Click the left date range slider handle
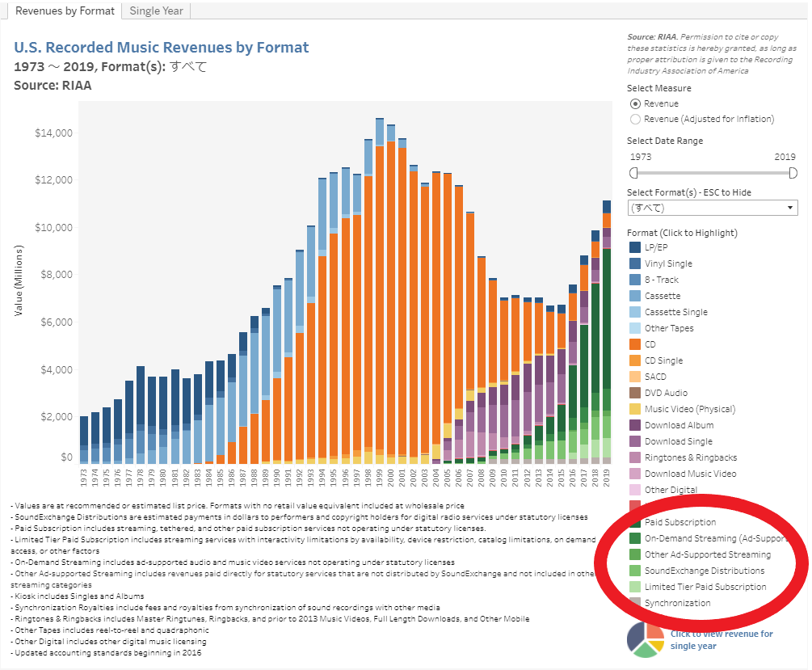Image resolution: width=812 pixels, height=670 pixels. pos(633,172)
